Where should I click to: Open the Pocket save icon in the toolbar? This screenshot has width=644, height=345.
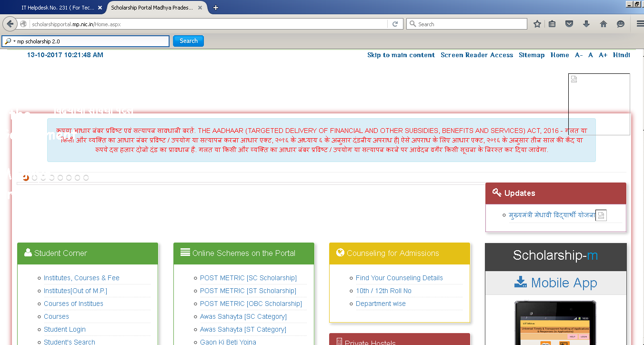[569, 24]
